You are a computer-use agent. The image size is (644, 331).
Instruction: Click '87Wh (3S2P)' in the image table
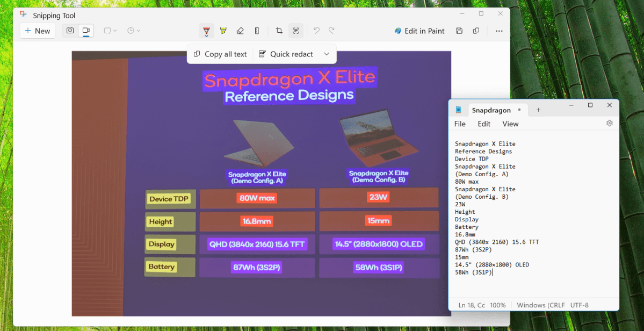[257, 268]
